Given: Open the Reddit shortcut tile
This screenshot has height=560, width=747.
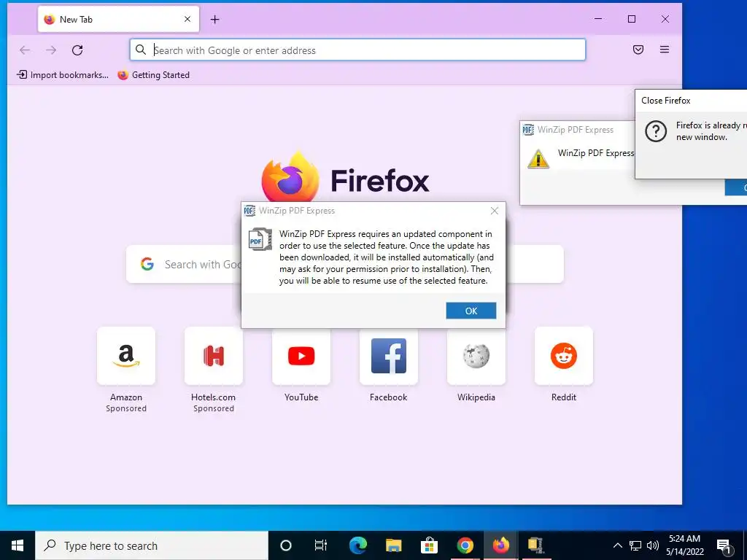Looking at the screenshot, I should coord(564,356).
